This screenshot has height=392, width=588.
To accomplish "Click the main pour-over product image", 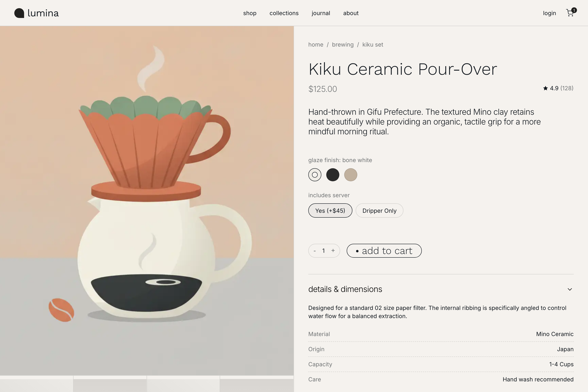I will click(x=147, y=200).
